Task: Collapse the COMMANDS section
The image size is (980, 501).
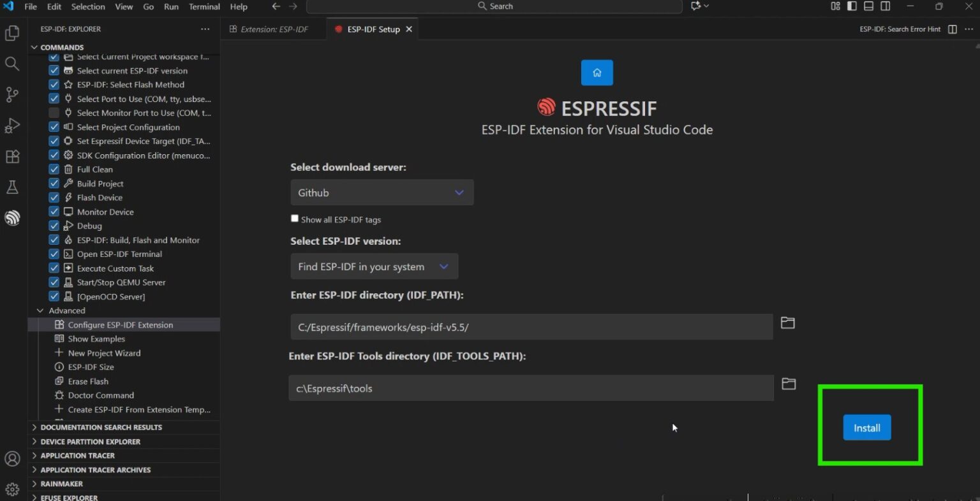Action: coord(34,47)
